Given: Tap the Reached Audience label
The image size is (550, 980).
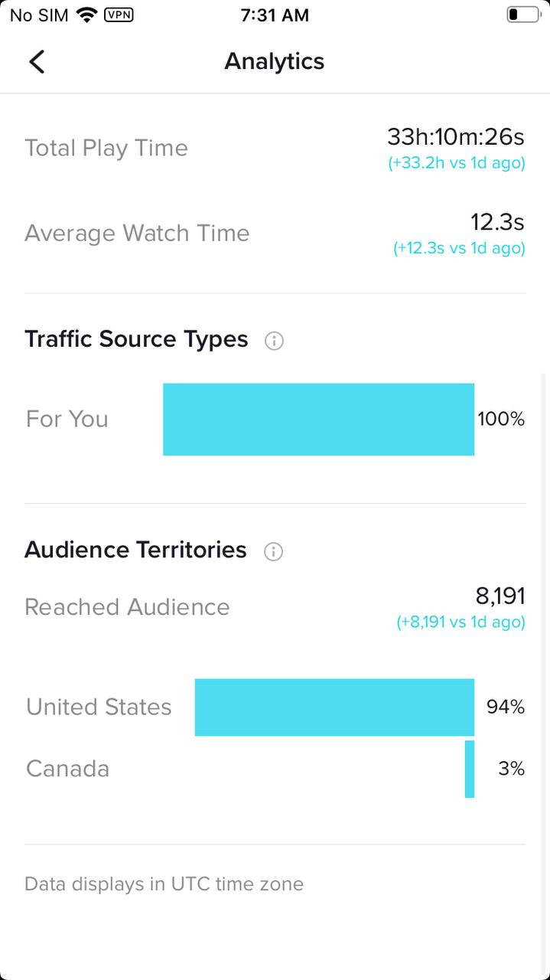Looking at the screenshot, I should coord(127,607).
